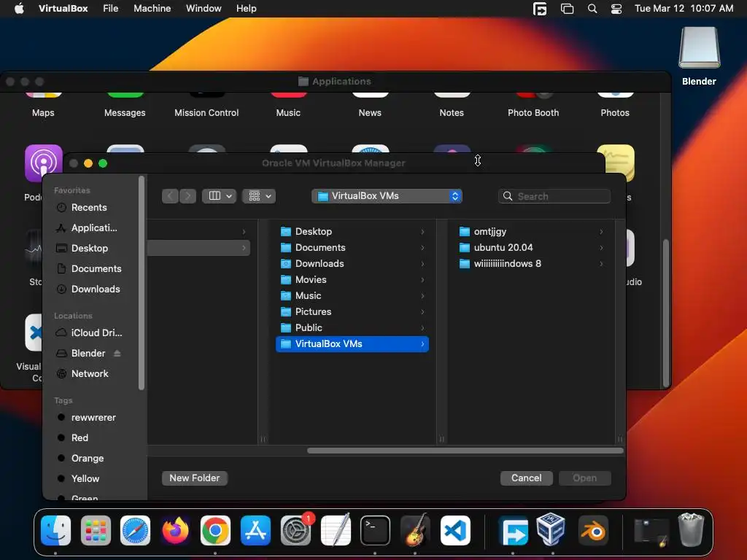Open System Settings from the Dock

point(295,531)
